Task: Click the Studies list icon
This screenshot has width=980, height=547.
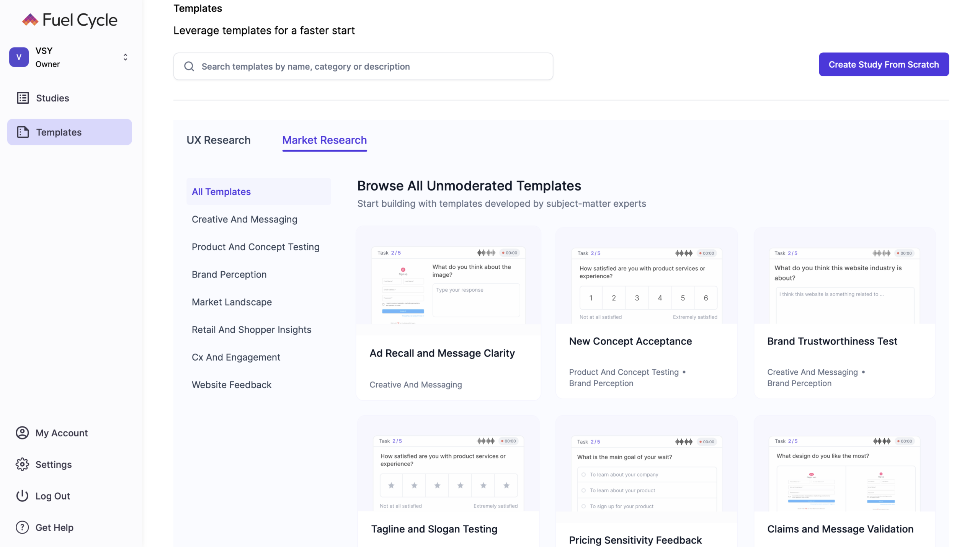Action: click(x=23, y=98)
